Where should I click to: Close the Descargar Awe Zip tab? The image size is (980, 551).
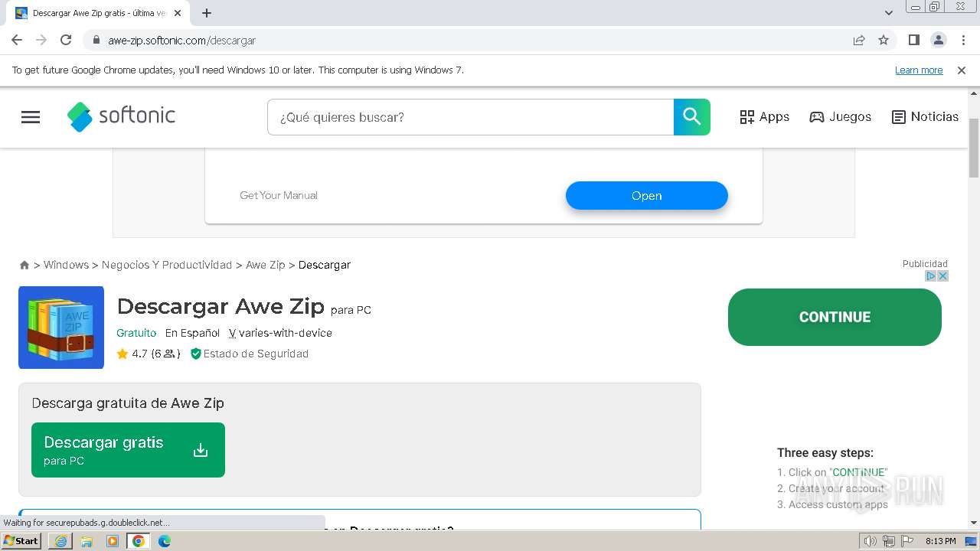pos(178,13)
